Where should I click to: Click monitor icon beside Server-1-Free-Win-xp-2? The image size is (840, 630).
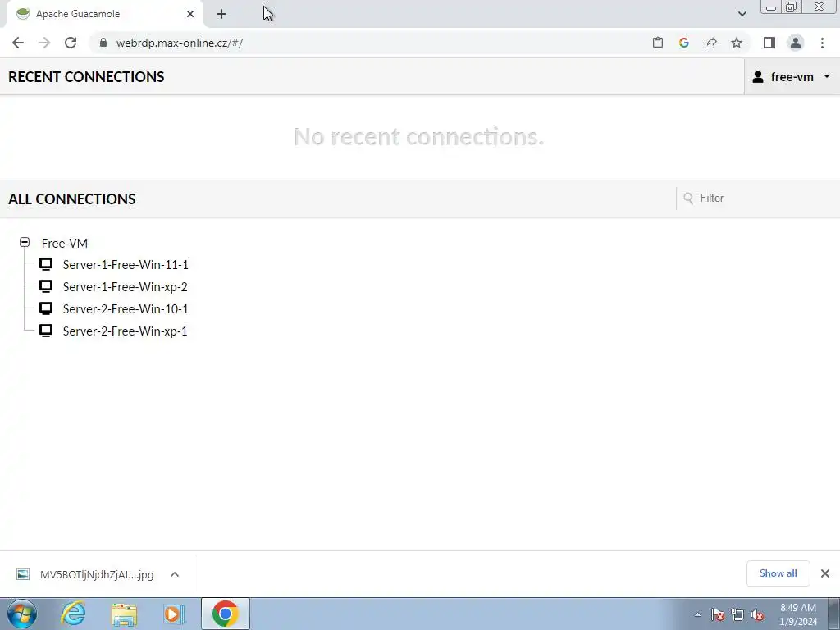coord(46,286)
